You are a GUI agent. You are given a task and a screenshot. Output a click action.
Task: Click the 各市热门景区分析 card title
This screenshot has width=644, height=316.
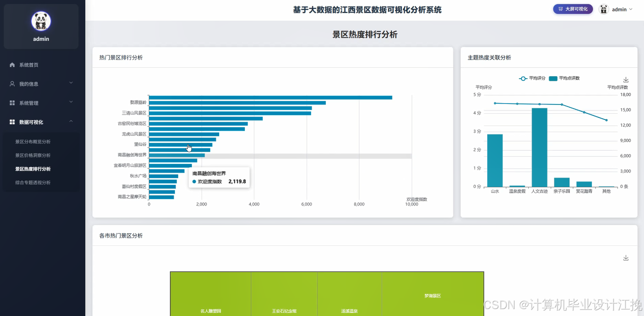[x=121, y=236]
